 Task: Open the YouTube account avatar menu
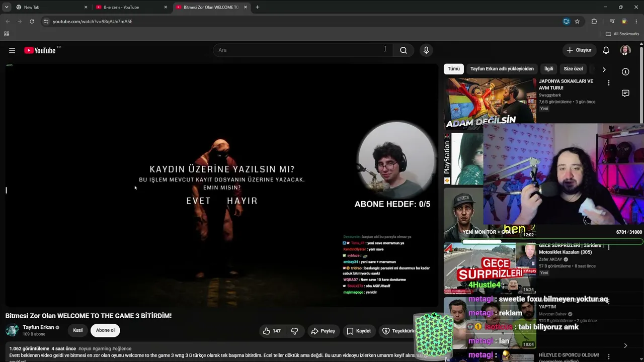[x=625, y=50]
